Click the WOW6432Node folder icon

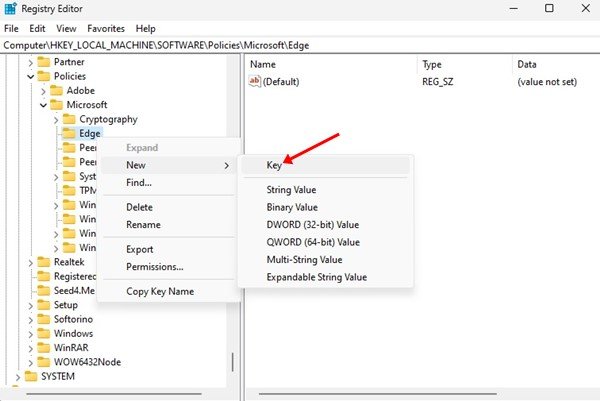click(x=44, y=362)
